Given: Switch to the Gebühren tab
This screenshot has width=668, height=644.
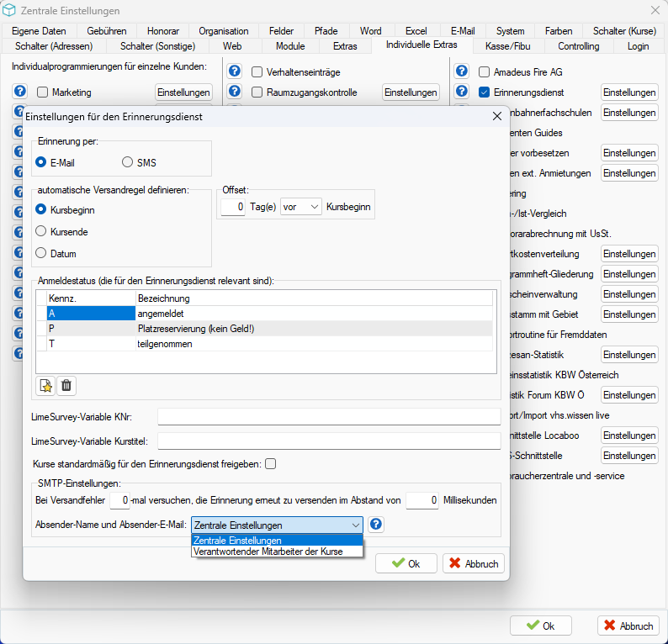Looking at the screenshot, I should [107, 31].
